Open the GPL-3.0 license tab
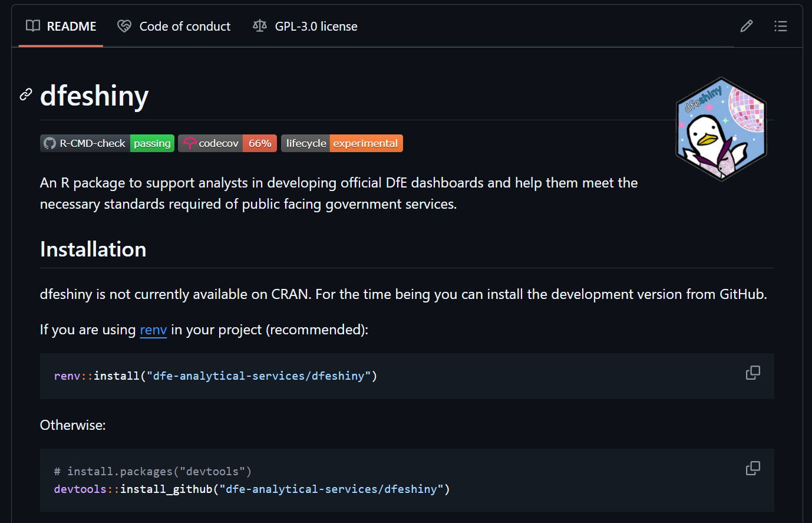Viewport: 812px width, 523px height. point(316,27)
